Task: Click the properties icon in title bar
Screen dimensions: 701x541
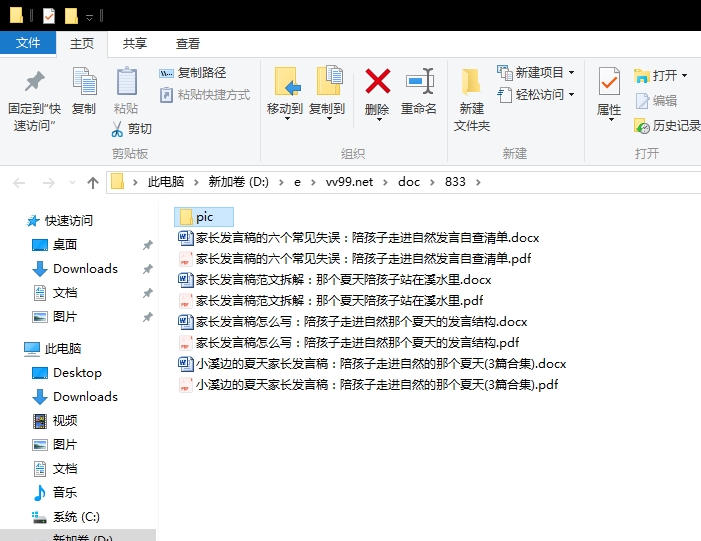Action: [49, 16]
